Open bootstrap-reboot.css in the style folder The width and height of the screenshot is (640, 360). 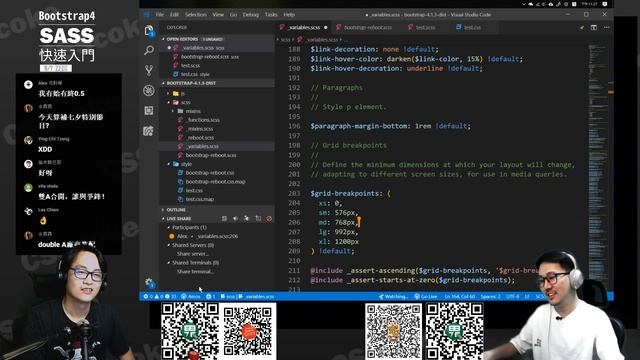(210, 173)
